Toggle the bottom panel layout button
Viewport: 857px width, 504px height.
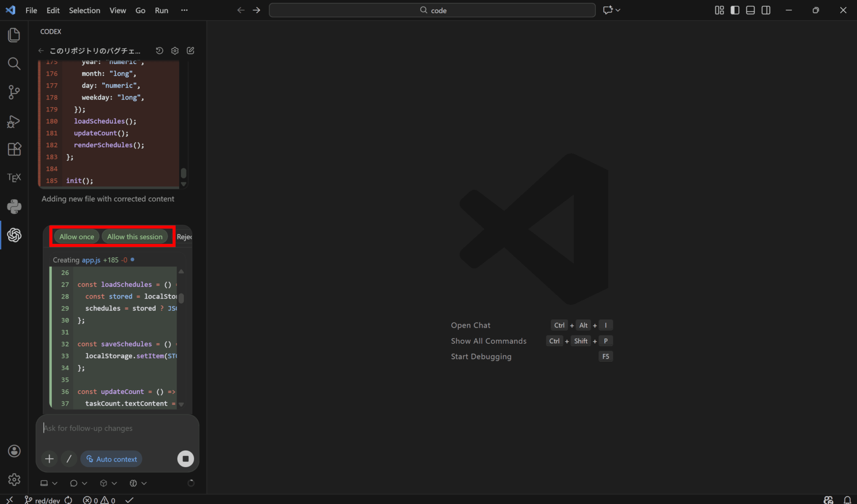(750, 10)
